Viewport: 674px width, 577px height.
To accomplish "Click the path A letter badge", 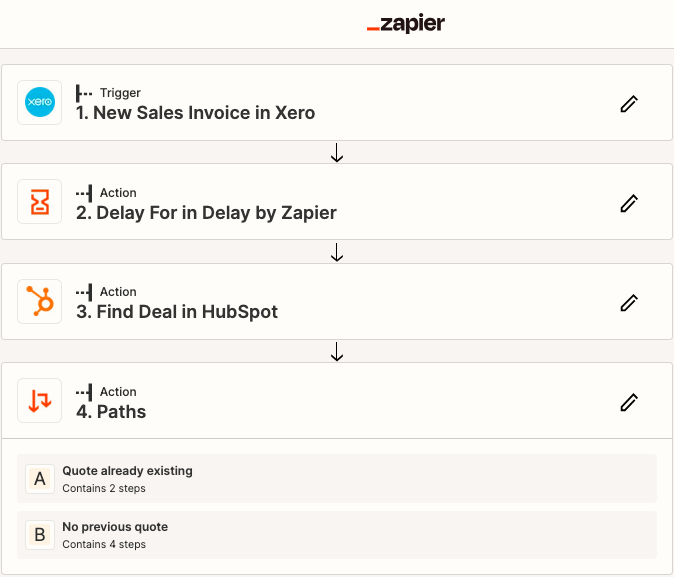I will click(40, 479).
